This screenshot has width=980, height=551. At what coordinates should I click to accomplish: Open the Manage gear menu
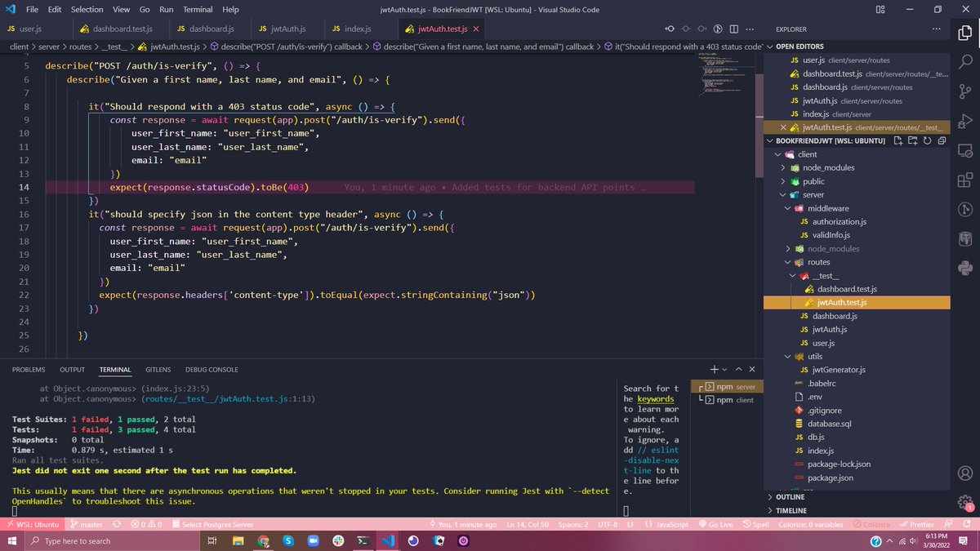pyautogui.click(x=965, y=504)
